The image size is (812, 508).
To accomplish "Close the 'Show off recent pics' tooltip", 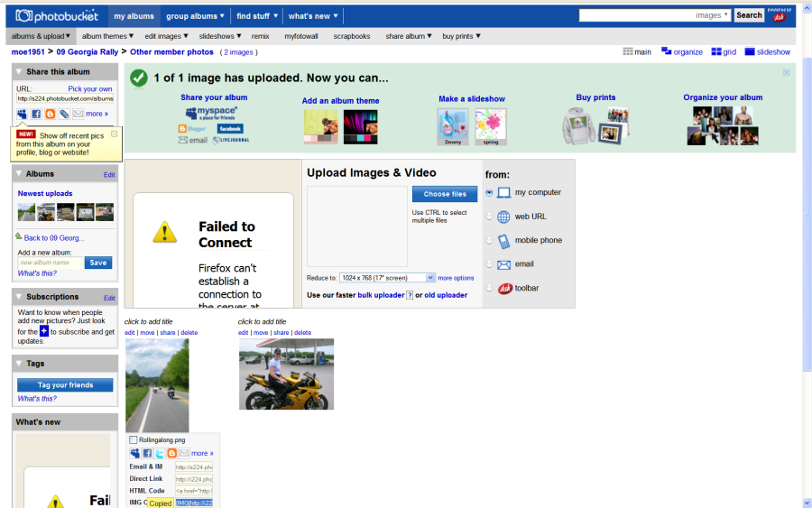I will 115,134.
